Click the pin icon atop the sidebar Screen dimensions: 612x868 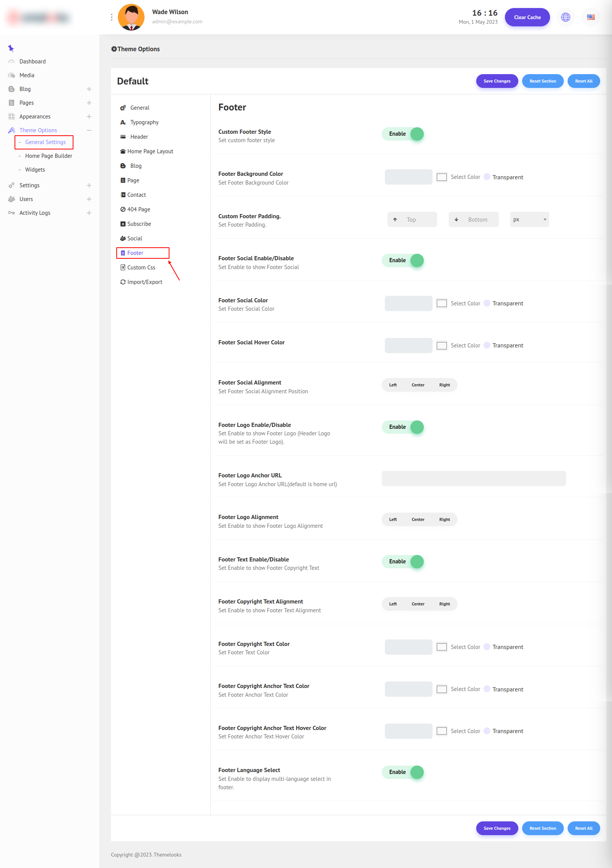11,48
